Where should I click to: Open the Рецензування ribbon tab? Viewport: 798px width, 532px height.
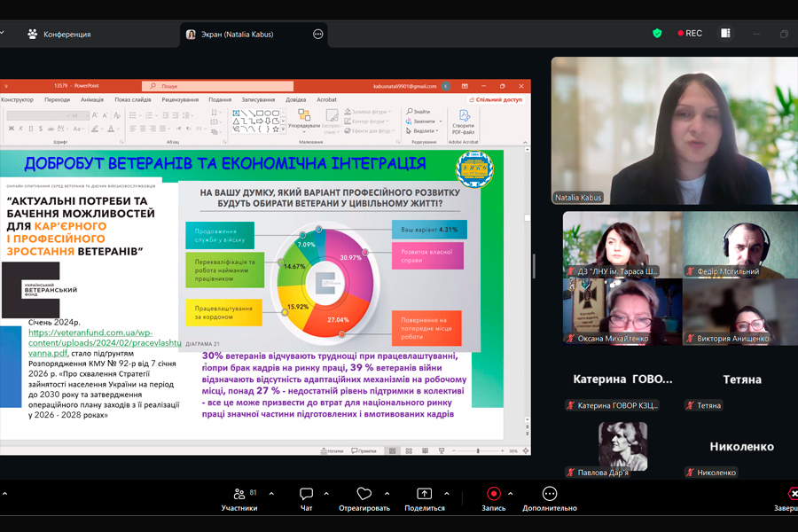[x=180, y=100]
